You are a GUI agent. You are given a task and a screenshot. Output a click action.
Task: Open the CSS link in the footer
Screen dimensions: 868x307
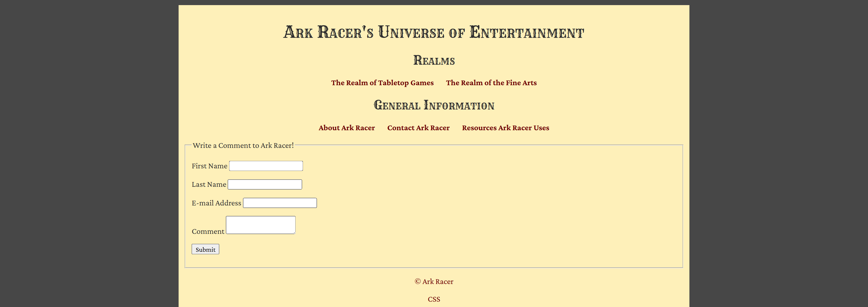coord(434,299)
